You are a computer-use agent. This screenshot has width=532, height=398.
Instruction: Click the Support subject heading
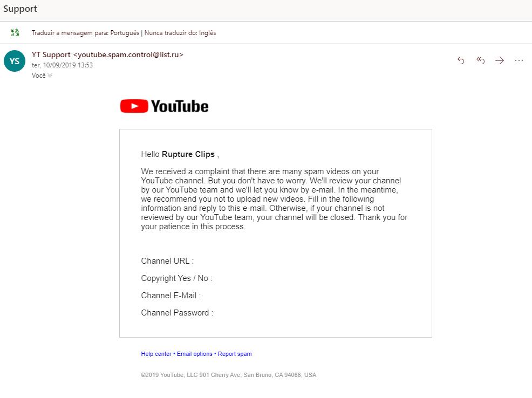pyautogui.click(x=20, y=9)
